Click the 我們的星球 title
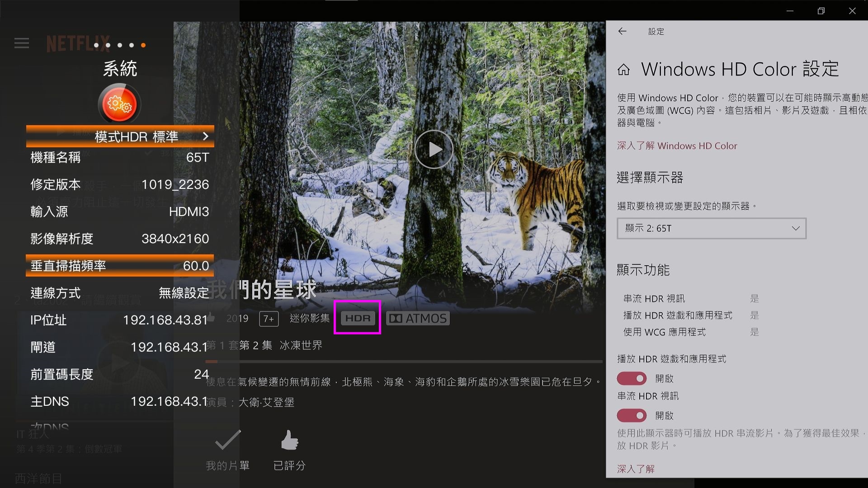Image resolution: width=868 pixels, height=488 pixels. [262, 290]
